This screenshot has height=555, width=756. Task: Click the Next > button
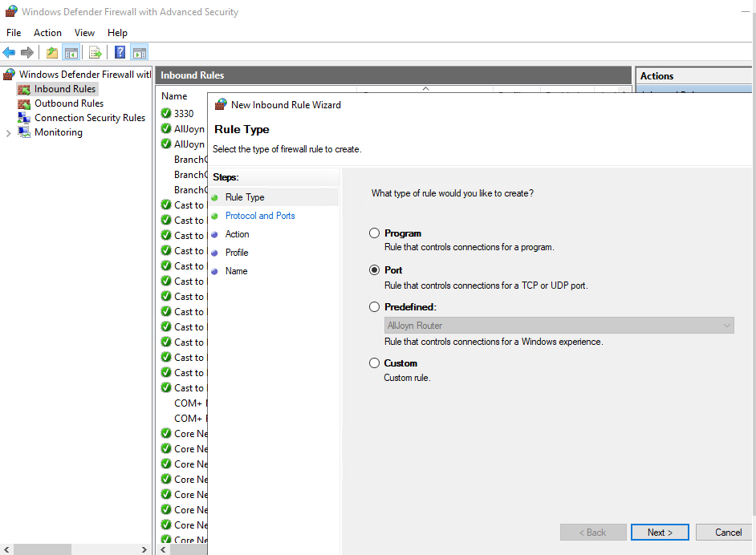660,533
